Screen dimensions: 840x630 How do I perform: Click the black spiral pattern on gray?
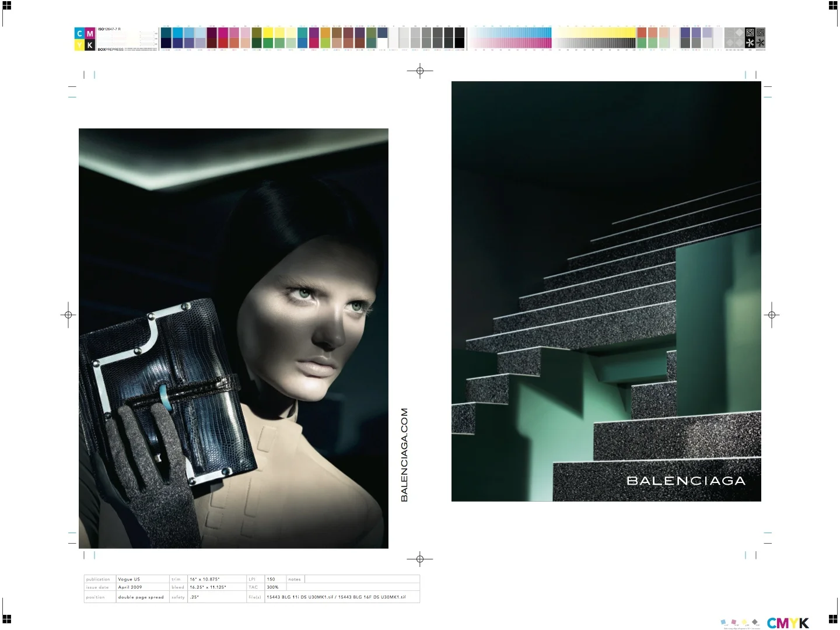[760, 33]
